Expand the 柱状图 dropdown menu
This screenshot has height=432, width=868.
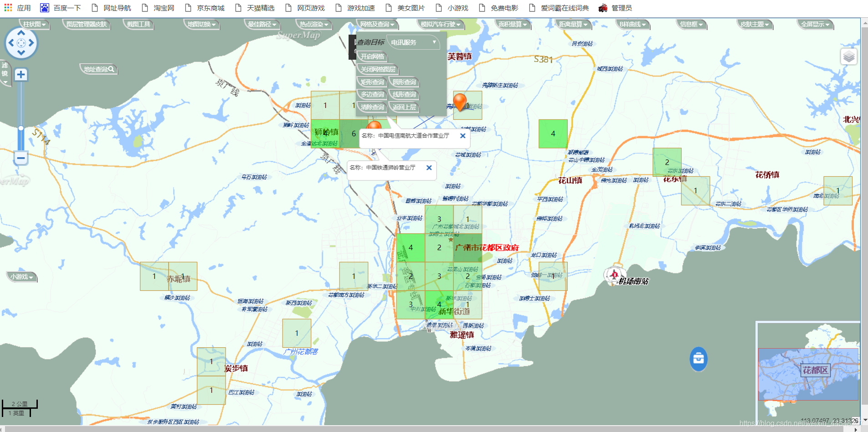point(34,24)
